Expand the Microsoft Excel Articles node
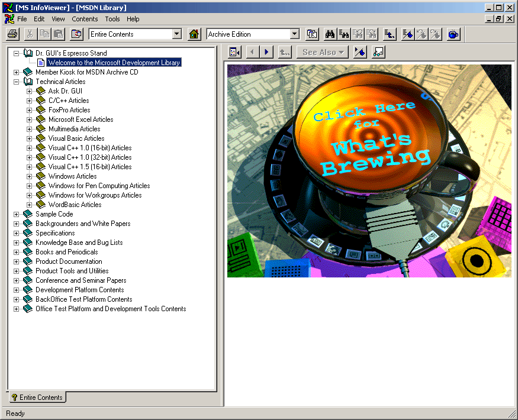 pos(29,119)
